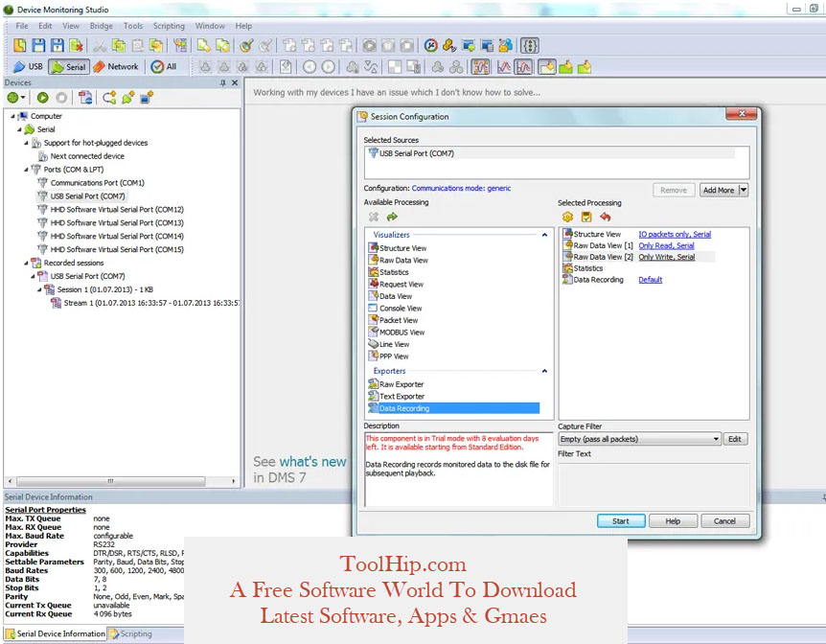Open the Capture Filter combo box
826x644 pixels.
click(639, 439)
